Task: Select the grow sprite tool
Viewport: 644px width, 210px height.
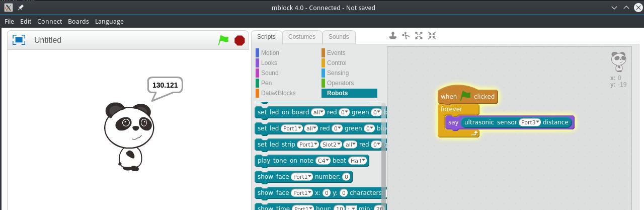Action: [x=419, y=36]
